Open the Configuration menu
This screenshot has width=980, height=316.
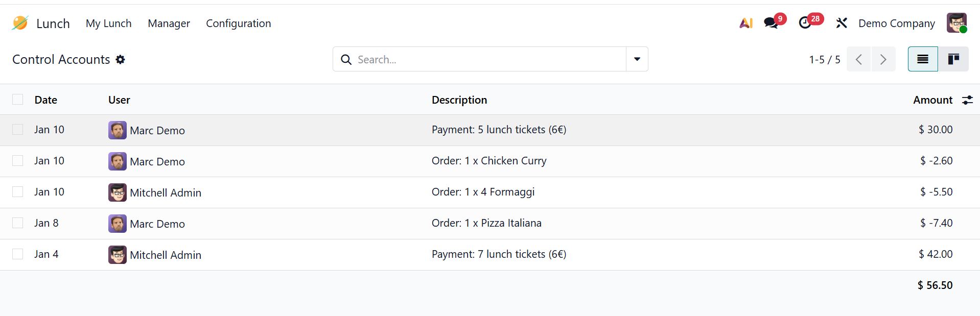(239, 23)
